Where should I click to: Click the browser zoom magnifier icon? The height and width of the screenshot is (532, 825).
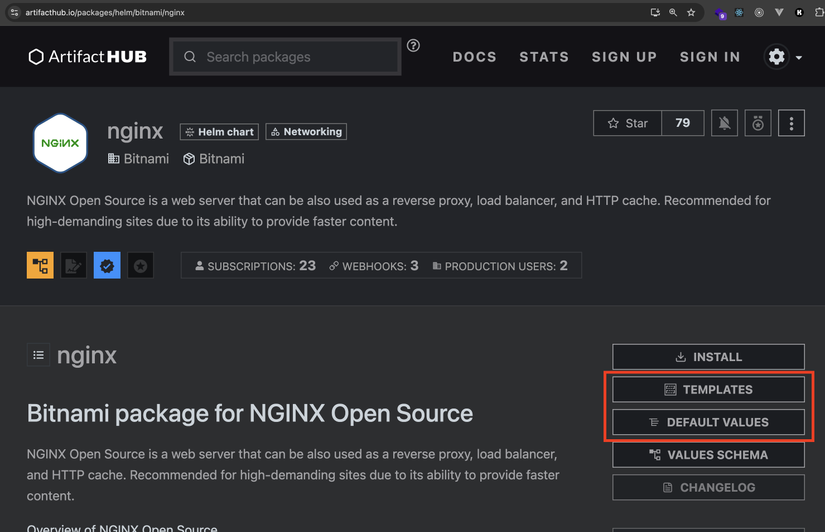pyautogui.click(x=673, y=13)
